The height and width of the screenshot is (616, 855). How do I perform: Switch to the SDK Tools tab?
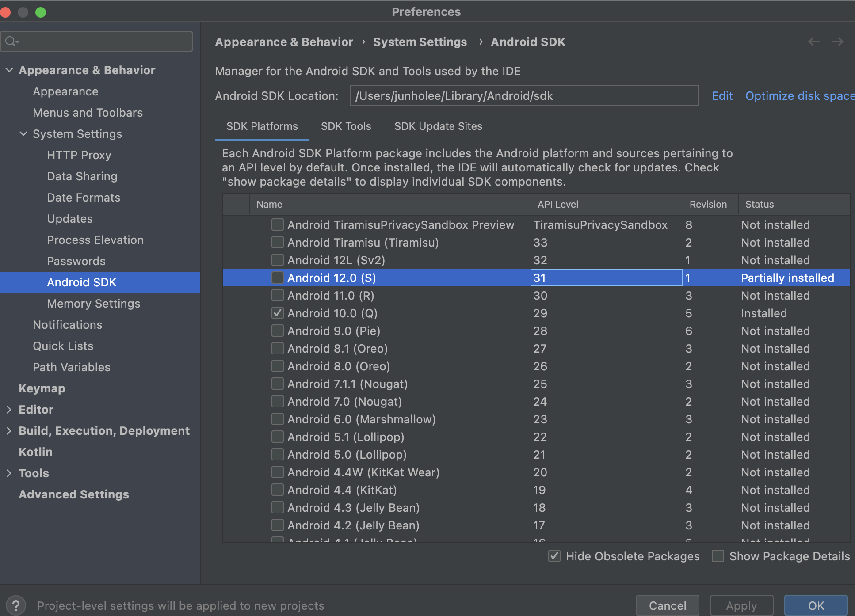pos(346,126)
